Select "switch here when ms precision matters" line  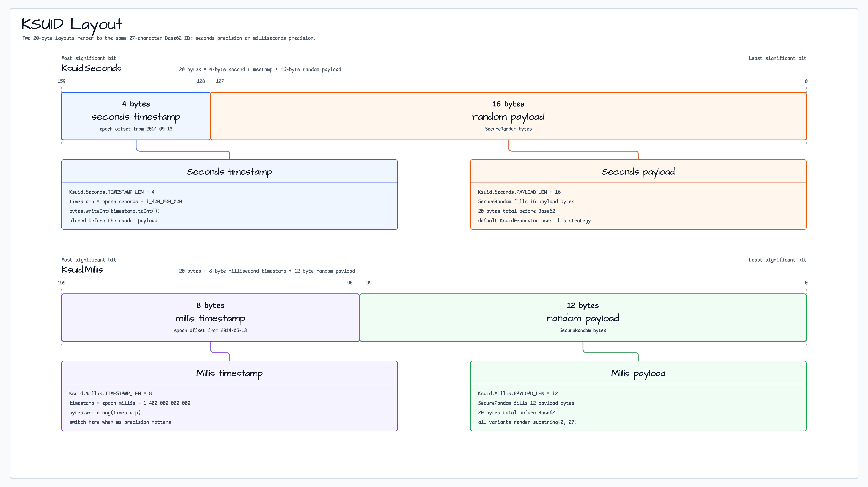pos(120,422)
